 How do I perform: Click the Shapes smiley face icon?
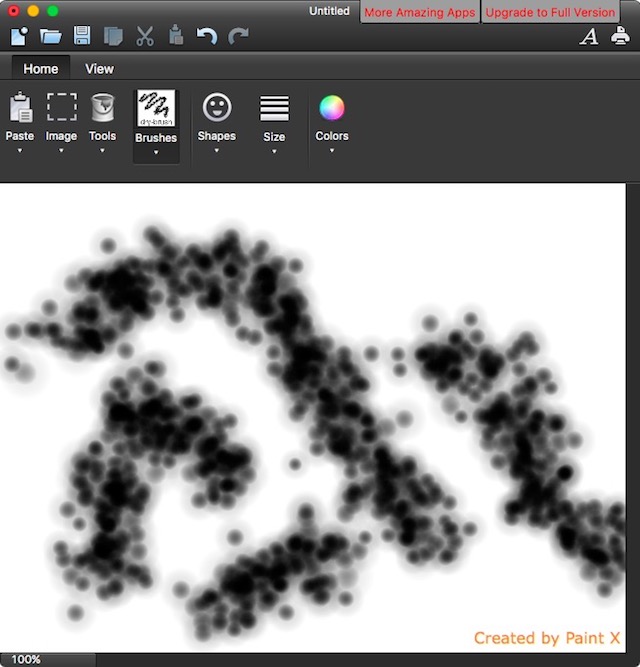point(217,107)
